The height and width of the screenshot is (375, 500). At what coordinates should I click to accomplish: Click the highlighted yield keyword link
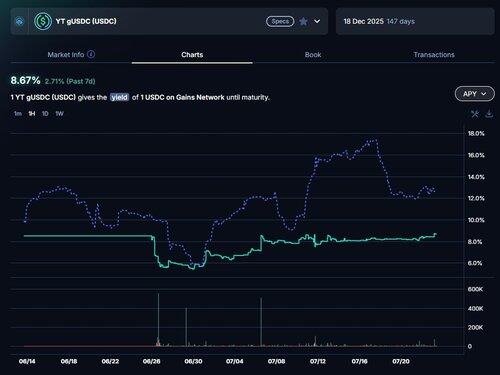point(119,97)
